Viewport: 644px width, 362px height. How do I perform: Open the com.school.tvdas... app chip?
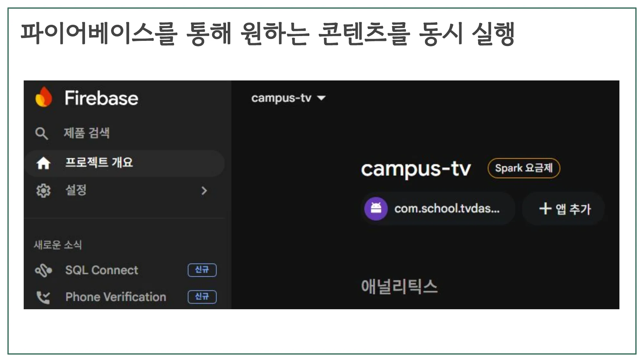(438, 209)
